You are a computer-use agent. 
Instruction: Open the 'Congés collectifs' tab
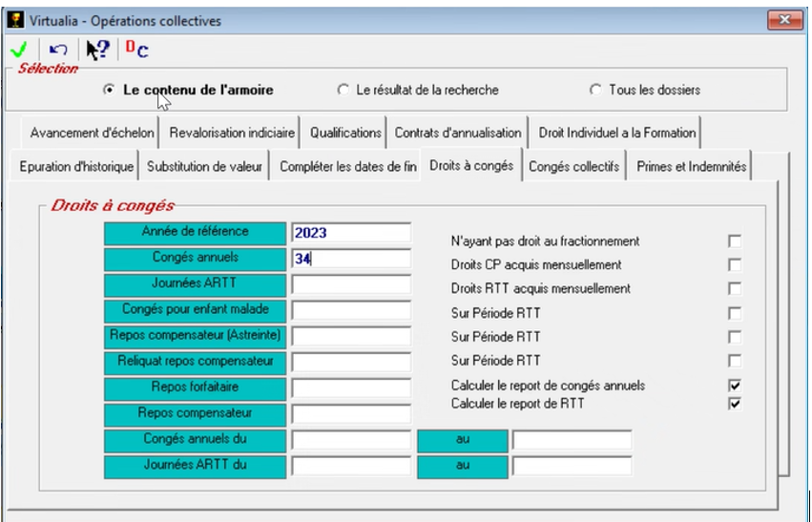pos(573,166)
